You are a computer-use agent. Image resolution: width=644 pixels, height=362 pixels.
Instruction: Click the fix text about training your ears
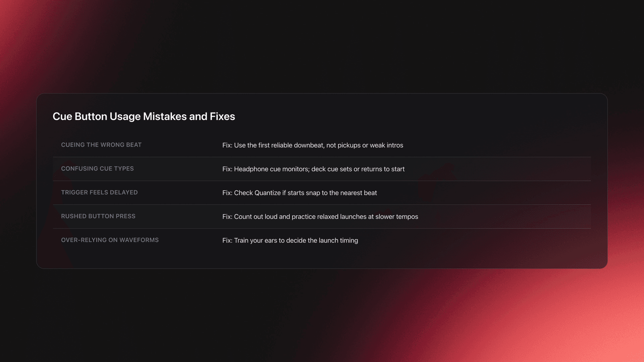click(x=290, y=240)
